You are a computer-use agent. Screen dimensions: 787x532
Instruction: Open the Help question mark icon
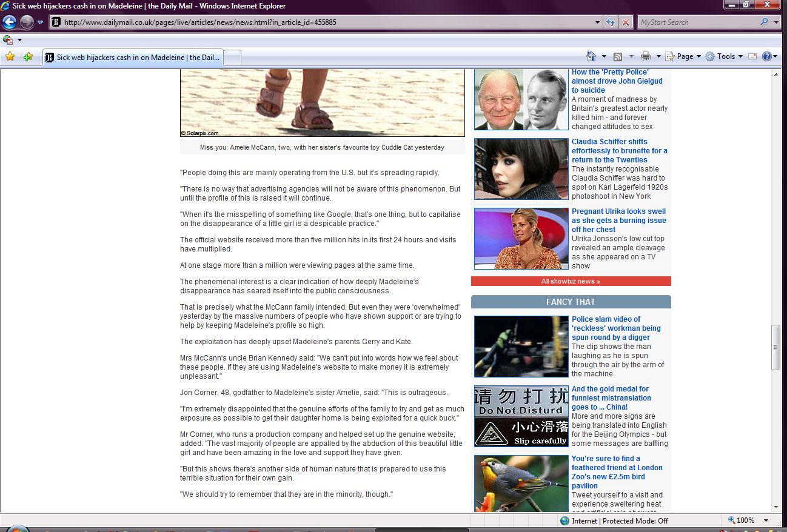click(766, 56)
